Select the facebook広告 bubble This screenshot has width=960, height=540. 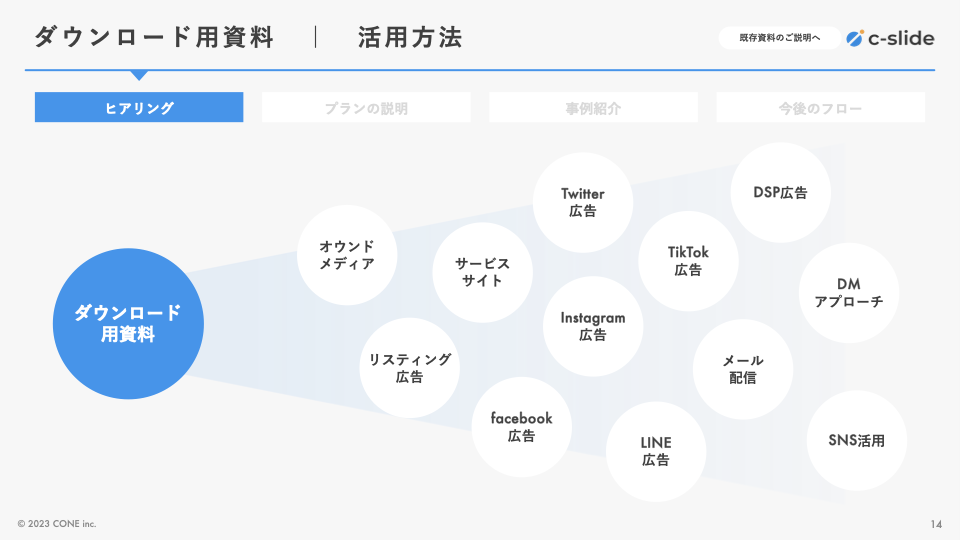(x=521, y=427)
